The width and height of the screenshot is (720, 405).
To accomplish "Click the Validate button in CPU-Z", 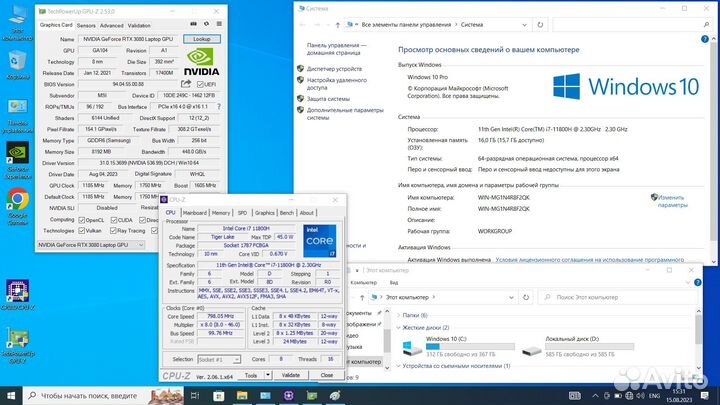I will 290,375.
